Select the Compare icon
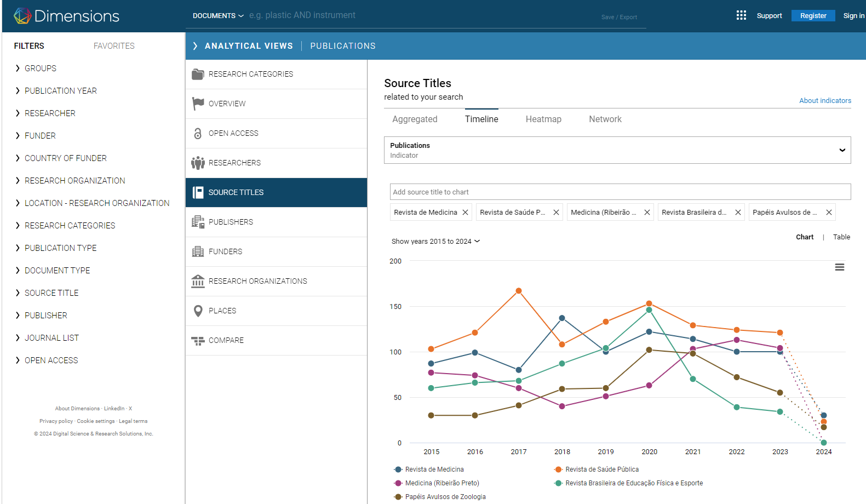Viewport: 866px width, 504px height. click(x=198, y=340)
